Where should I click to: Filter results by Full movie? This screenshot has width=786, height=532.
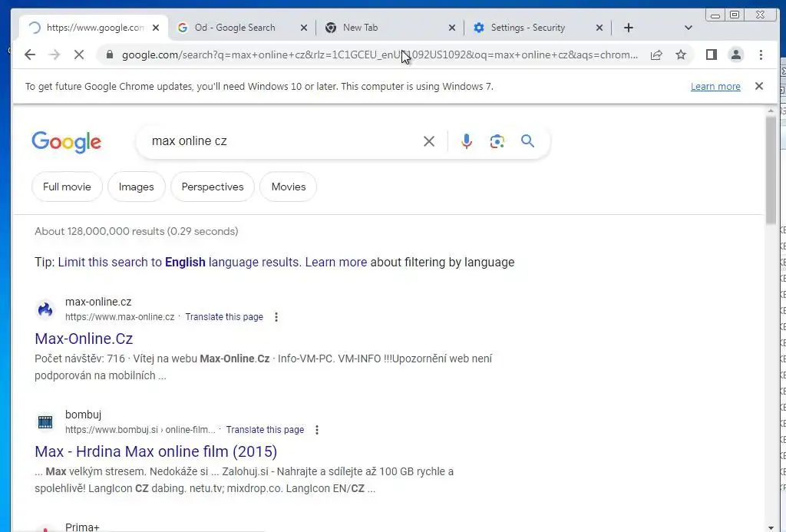pos(67,187)
